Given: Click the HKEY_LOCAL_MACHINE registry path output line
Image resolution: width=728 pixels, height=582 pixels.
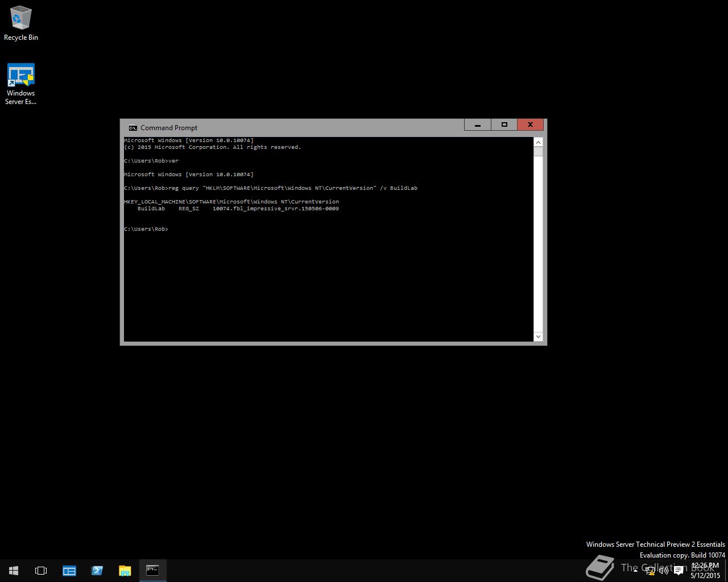Looking at the screenshot, I should tap(231, 202).
